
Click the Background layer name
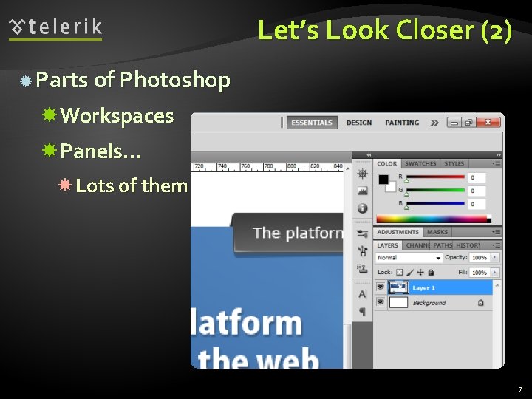tap(429, 303)
